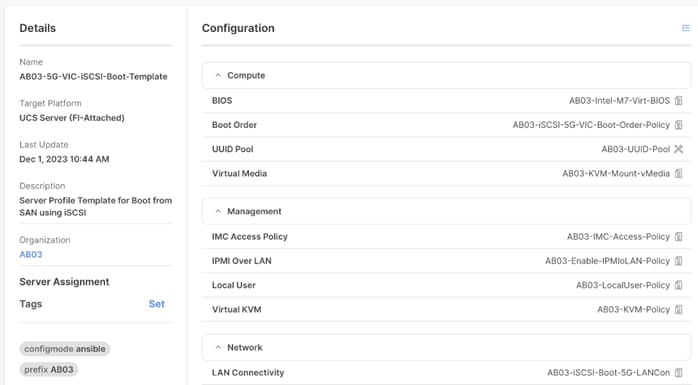Click the AB03-IMC-Access-Policy name
Image resolution: width=698 pixels, height=385 pixels.
point(618,237)
